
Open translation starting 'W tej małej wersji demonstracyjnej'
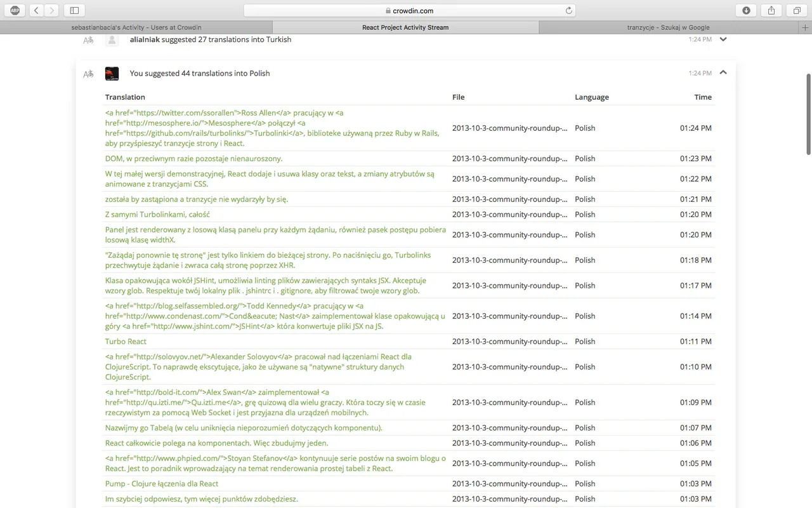tap(270, 179)
